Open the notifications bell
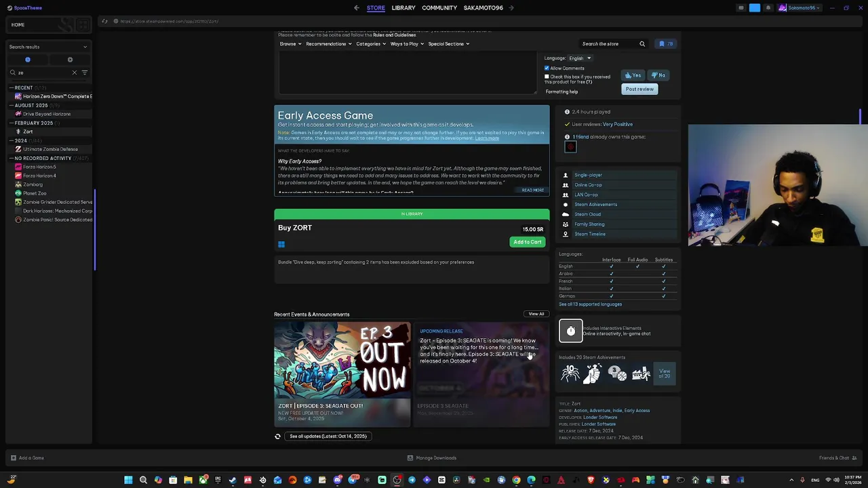868x488 pixels. coord(768,8)
